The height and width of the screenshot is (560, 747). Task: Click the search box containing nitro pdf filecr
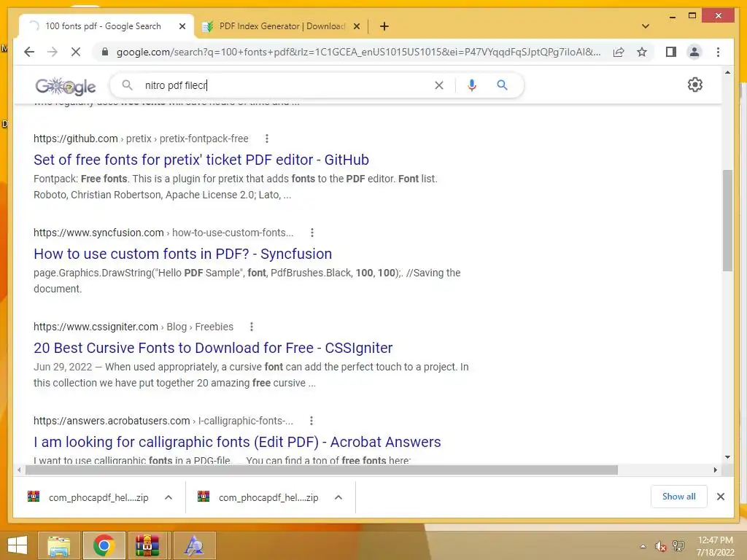tap(286, 85)
